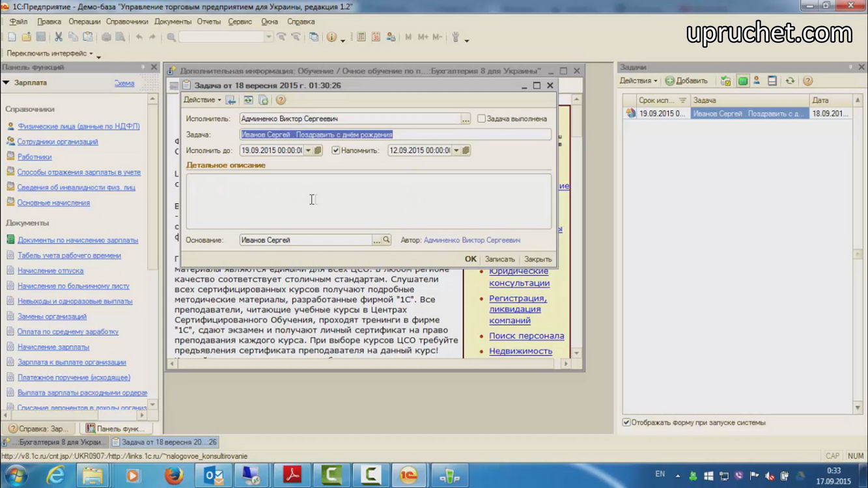
Task: Open the Сервис menu
Action: pyautogui.click(x=240, y=21)
